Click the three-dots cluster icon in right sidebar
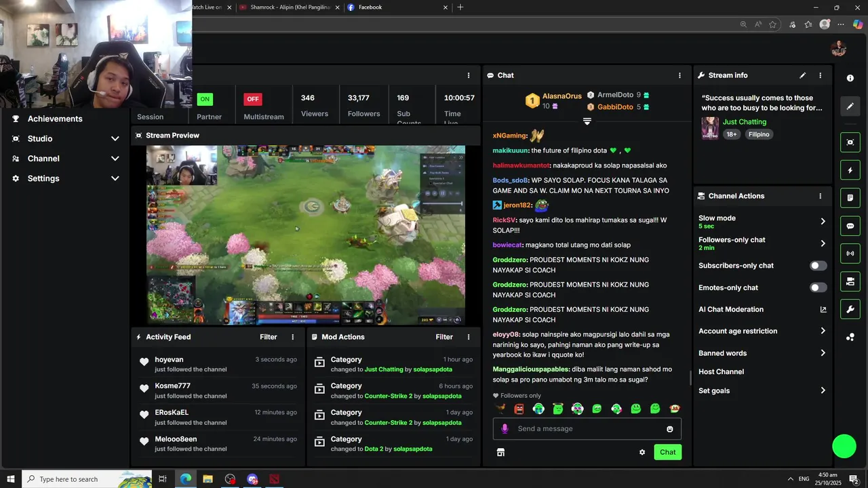 click(x=850, y=337)
